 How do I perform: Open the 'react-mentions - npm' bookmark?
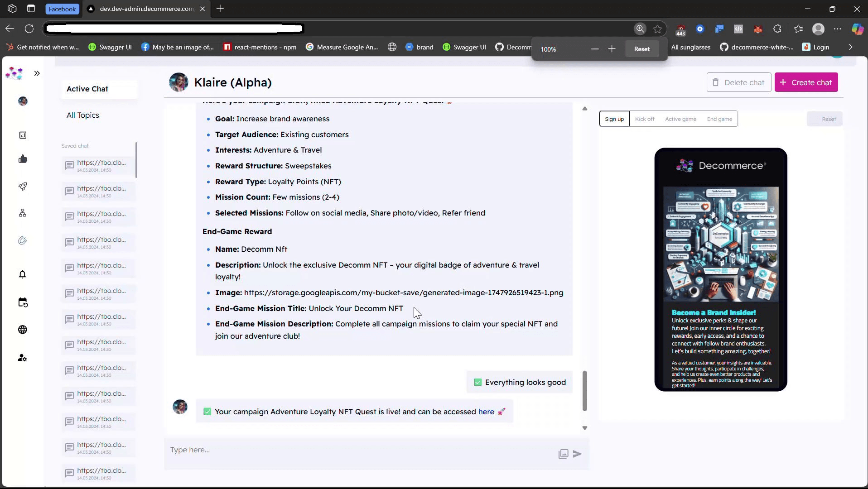click(260, 47)
